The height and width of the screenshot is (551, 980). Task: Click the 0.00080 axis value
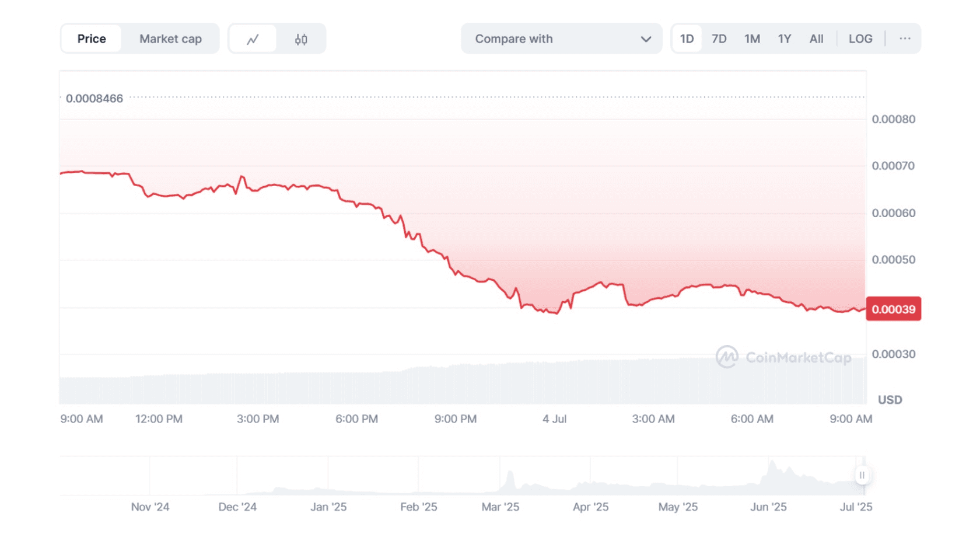[893, 119]
